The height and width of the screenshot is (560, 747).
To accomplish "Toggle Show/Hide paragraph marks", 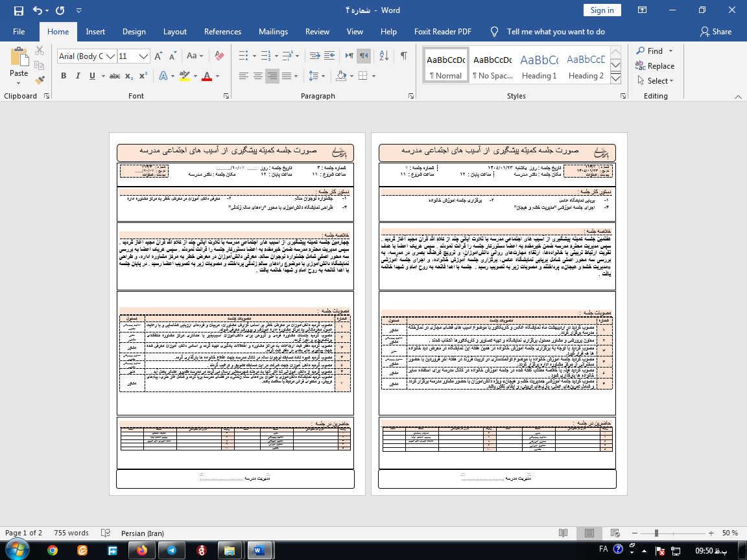I will (403, 56).
